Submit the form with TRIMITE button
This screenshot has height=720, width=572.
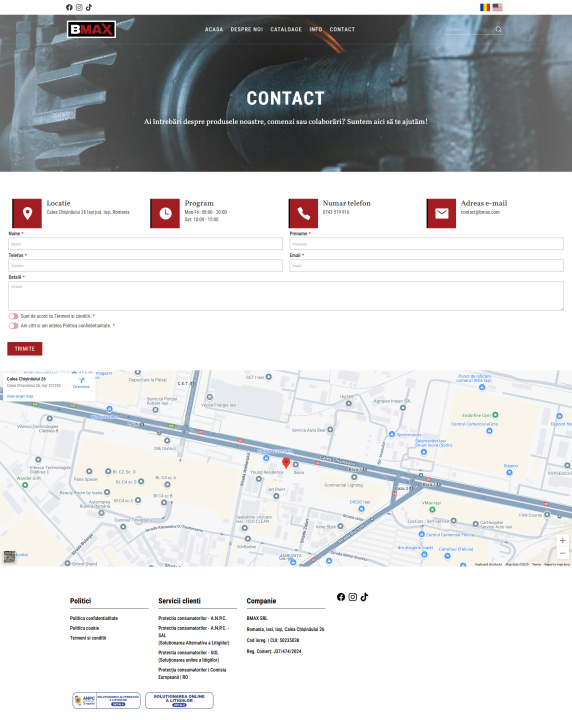point(25,349)
